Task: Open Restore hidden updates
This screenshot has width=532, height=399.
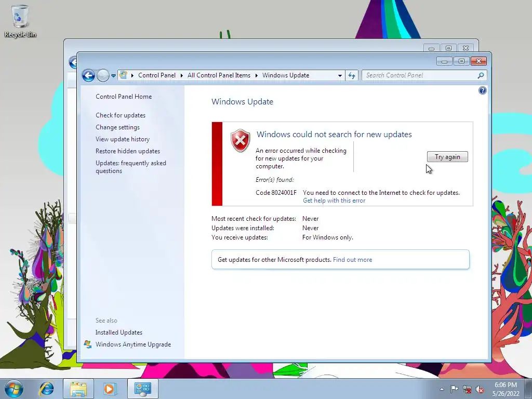Action: pyautogui.click(x=128, y=151)
